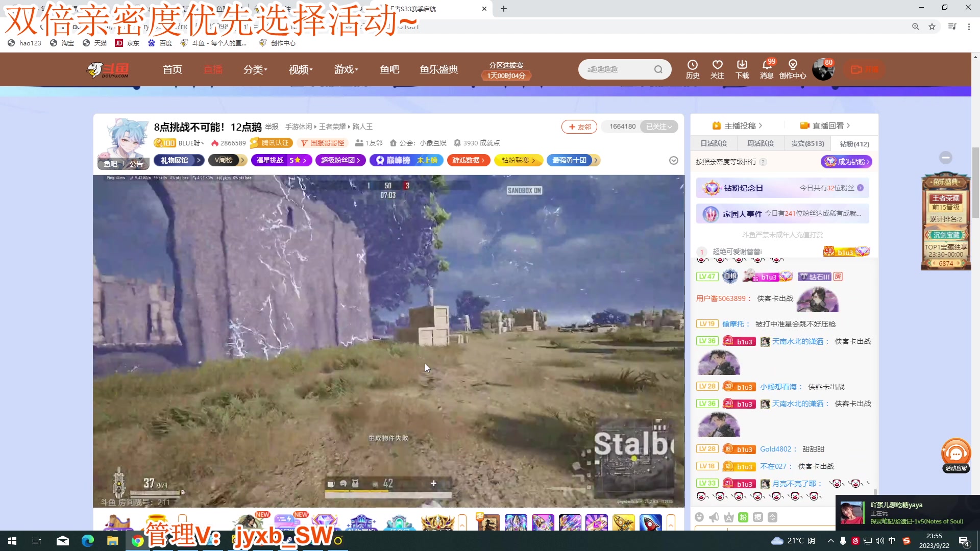Open the Windows Start menu

[x=12, y=541]
